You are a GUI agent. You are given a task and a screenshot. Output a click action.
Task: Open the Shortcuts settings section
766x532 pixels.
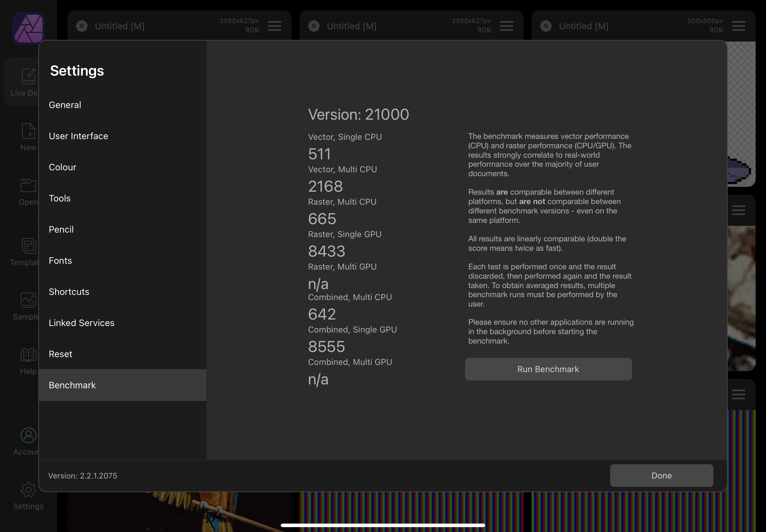pos(69,292)
